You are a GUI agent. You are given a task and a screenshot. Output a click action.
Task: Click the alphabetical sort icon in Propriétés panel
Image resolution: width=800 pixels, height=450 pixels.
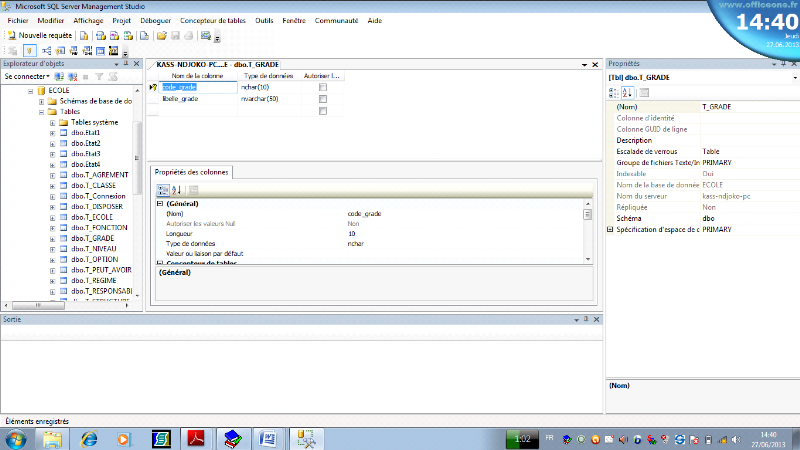(628, 93)
